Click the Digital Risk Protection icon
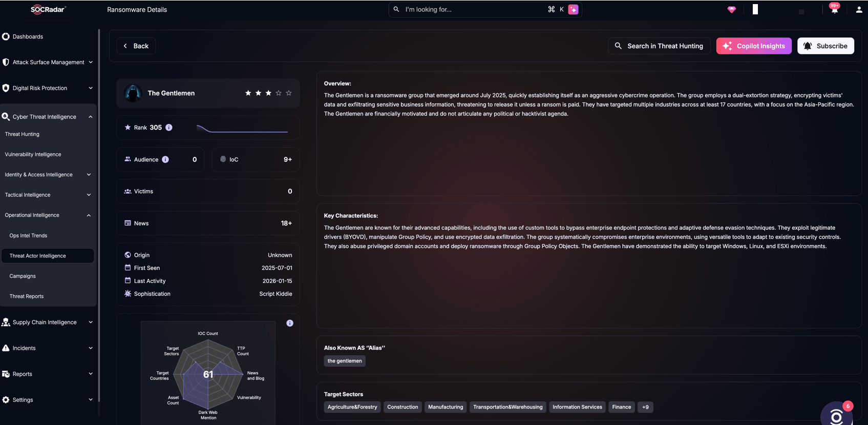The image size is (868, 425). click(x=6, y=88)
